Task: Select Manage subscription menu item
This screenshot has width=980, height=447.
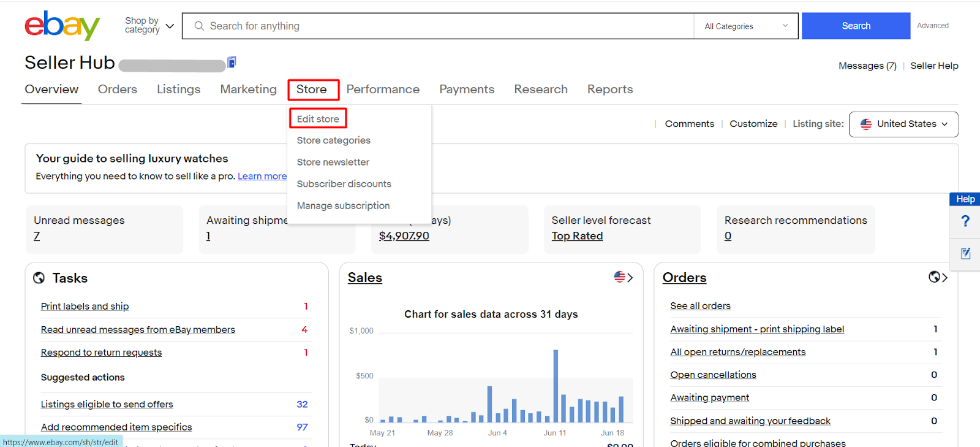Action: pyautogui.click(x=344, y=206)
